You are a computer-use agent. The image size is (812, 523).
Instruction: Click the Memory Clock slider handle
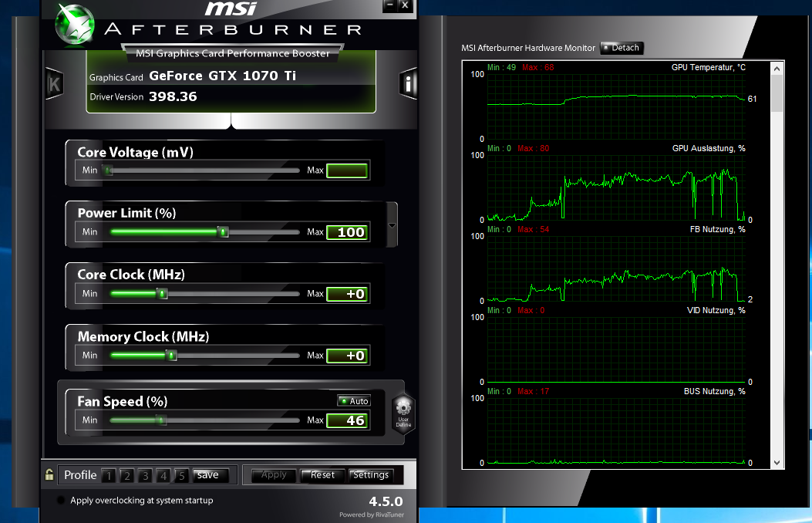[171, 356]
